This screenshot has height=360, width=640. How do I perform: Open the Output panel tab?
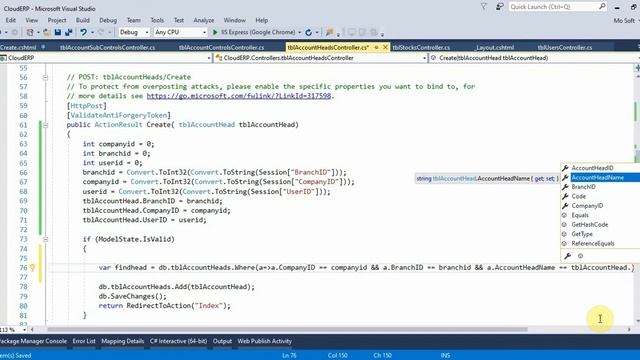pyautogui.click(x=222, y=341)
